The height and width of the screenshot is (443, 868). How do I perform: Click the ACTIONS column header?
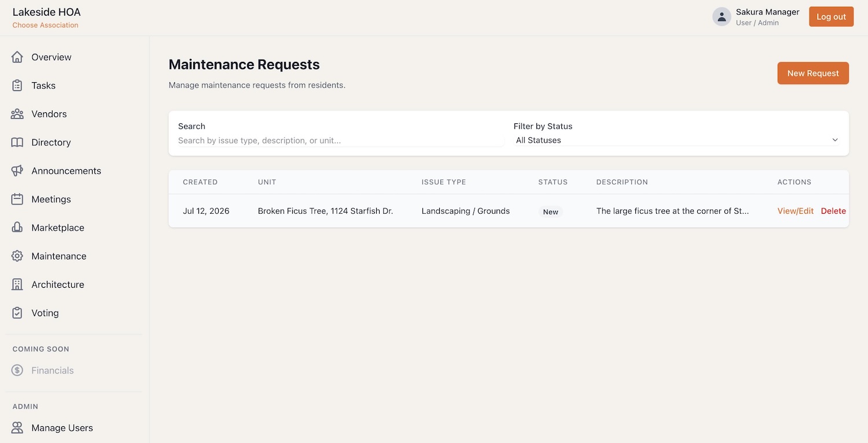coord(794,182)
